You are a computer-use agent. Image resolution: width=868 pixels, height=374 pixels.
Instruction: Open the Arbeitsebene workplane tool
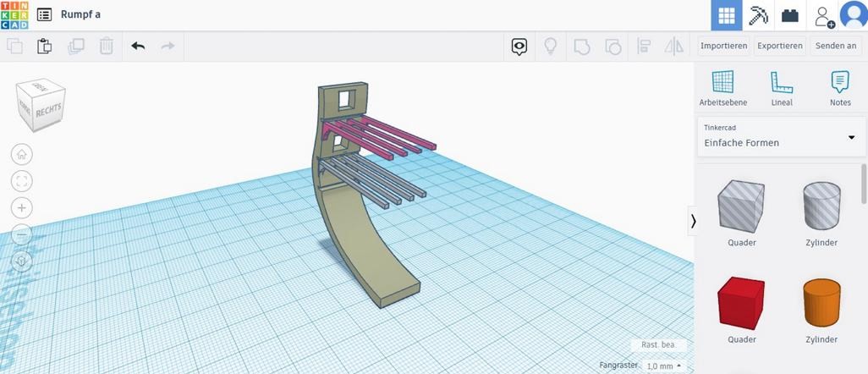(x=722, y=87)
